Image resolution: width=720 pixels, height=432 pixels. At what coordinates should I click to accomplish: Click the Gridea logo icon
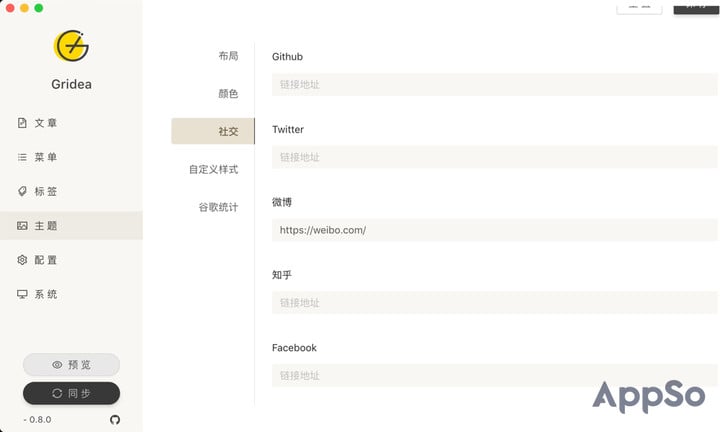pyautogui.click(x=71, y=46)
